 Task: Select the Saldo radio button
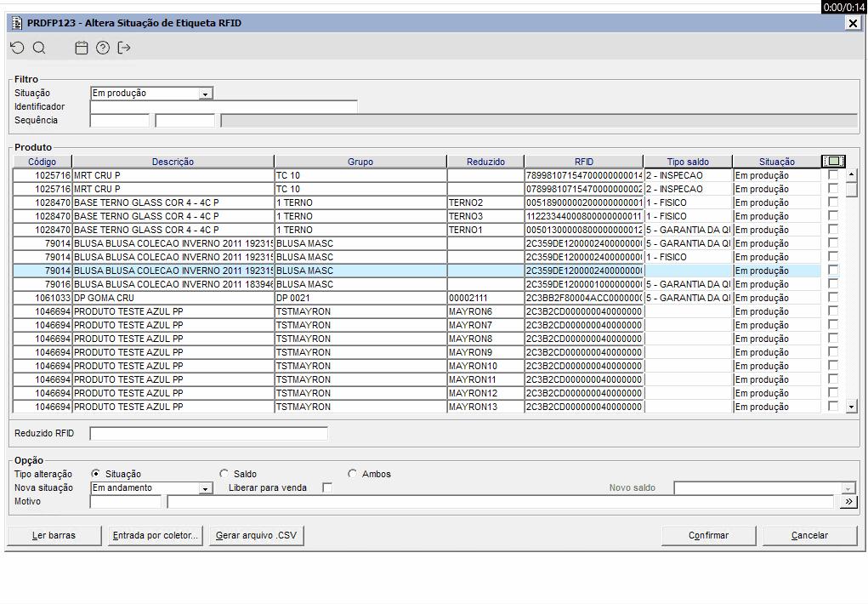point(224,474)
